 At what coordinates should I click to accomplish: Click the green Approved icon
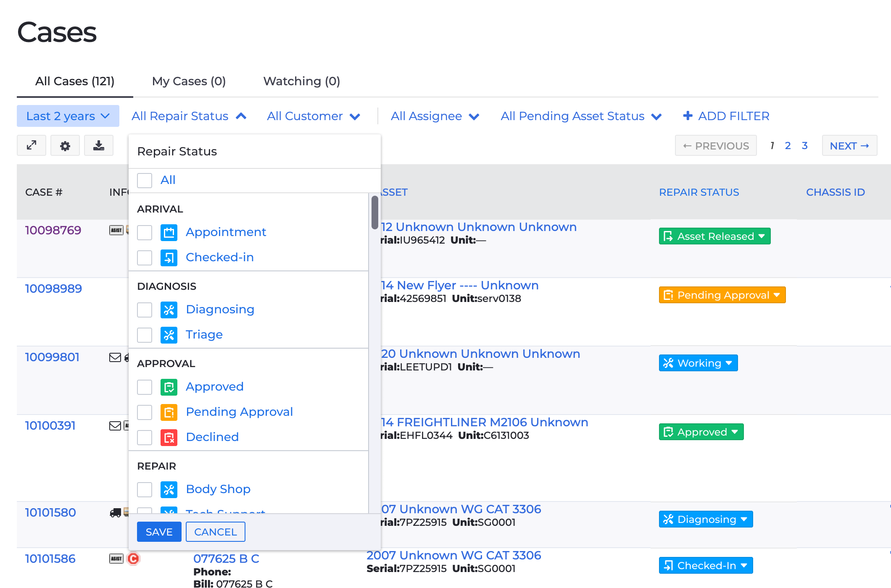[x=169, y=387]
